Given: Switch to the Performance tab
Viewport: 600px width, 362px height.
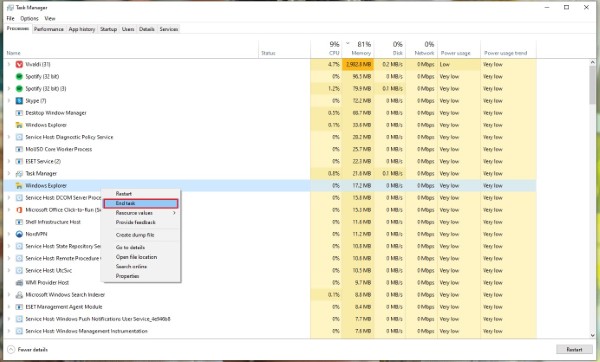Looking at the screenshot, I should pyautogui.click(x=49, y=29).
